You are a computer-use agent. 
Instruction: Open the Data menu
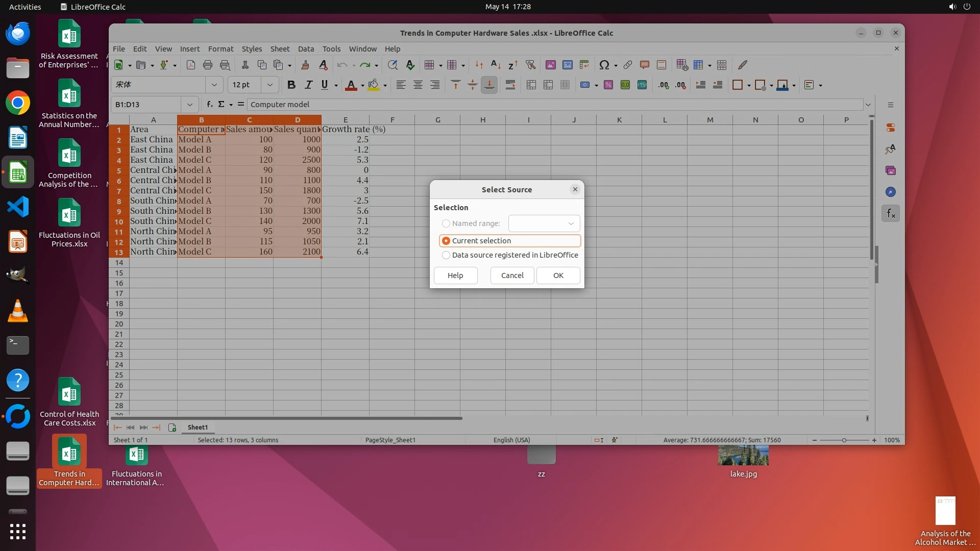(x=305, y=49)
